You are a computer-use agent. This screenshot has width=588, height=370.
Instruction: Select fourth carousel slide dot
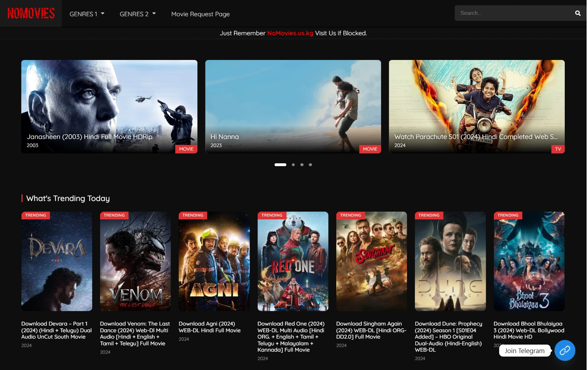(x=310, y=165)
